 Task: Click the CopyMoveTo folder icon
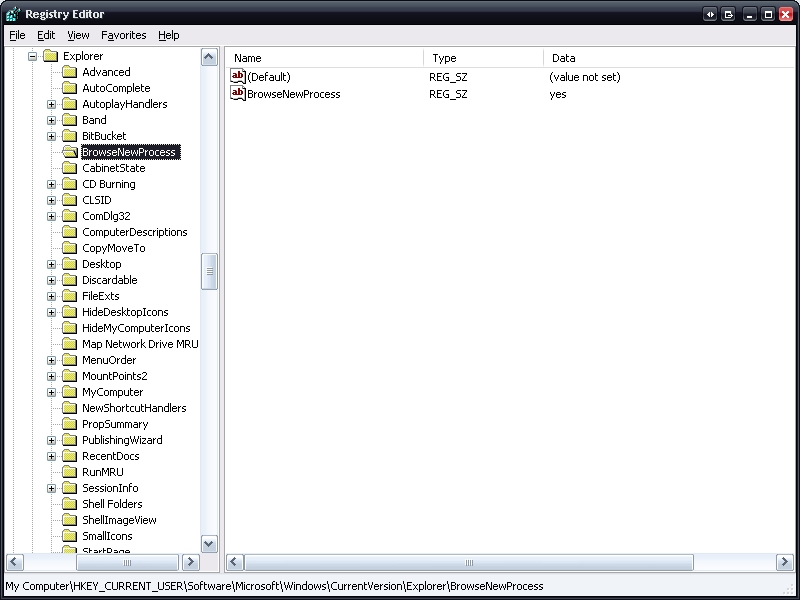tap(69, 248)
